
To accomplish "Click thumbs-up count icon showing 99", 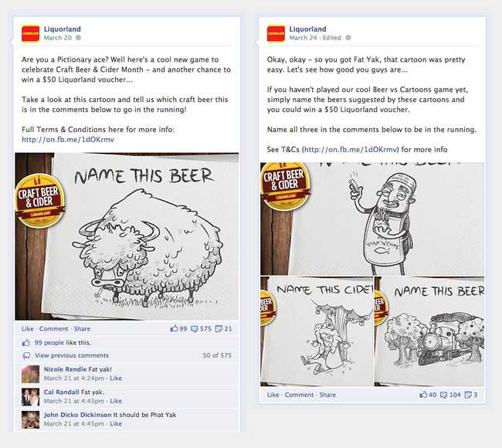I will point(175,328).
